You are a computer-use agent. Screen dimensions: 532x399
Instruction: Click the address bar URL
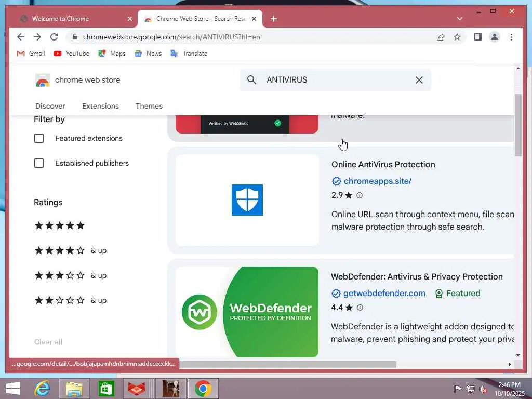[x=171, y=37]
